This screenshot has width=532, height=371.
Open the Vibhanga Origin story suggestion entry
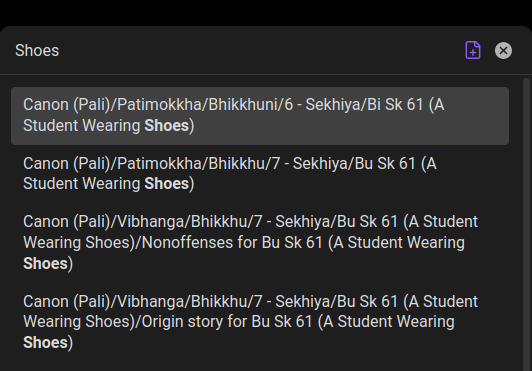point(260,322)
